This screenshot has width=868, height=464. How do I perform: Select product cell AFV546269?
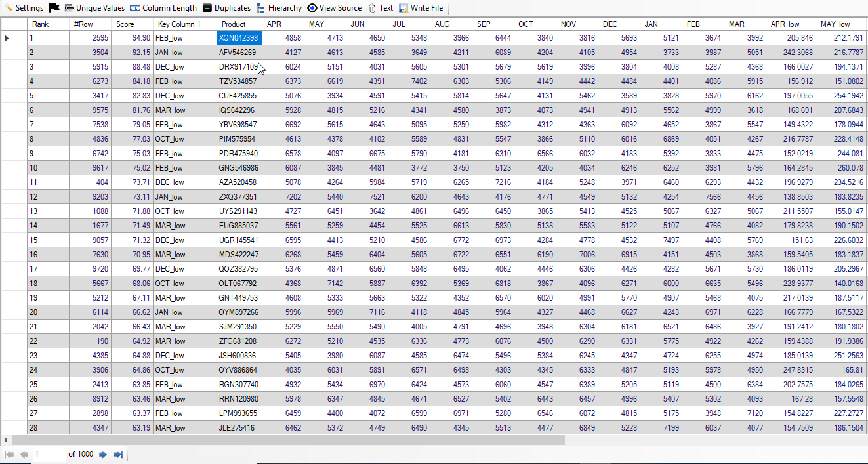[x=238, y=53]
